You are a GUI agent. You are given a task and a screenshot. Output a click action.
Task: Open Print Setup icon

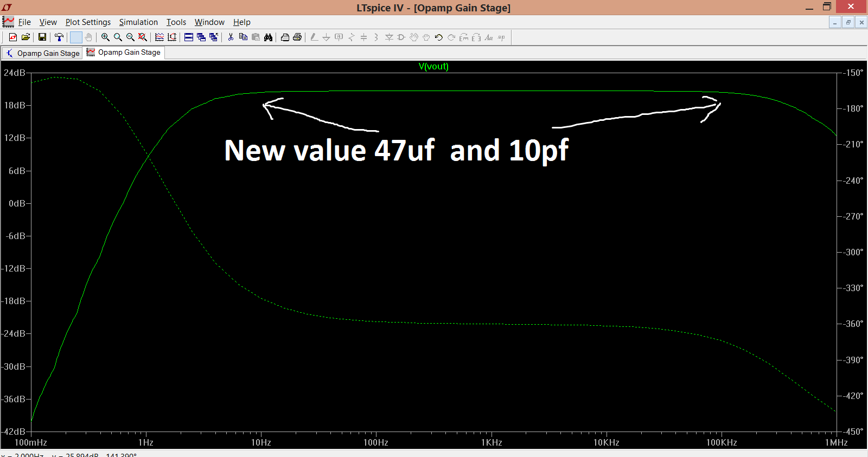click(x=285, y=37)
